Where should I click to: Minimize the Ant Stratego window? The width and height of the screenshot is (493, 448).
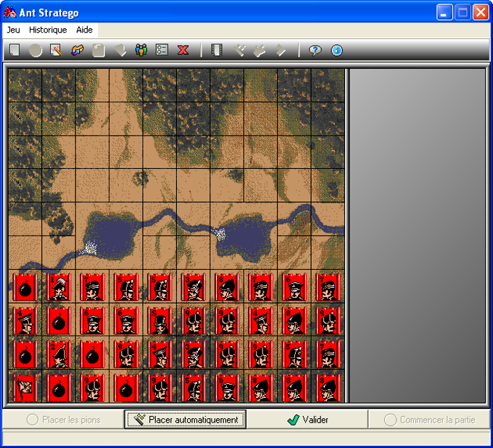point(444,12)
